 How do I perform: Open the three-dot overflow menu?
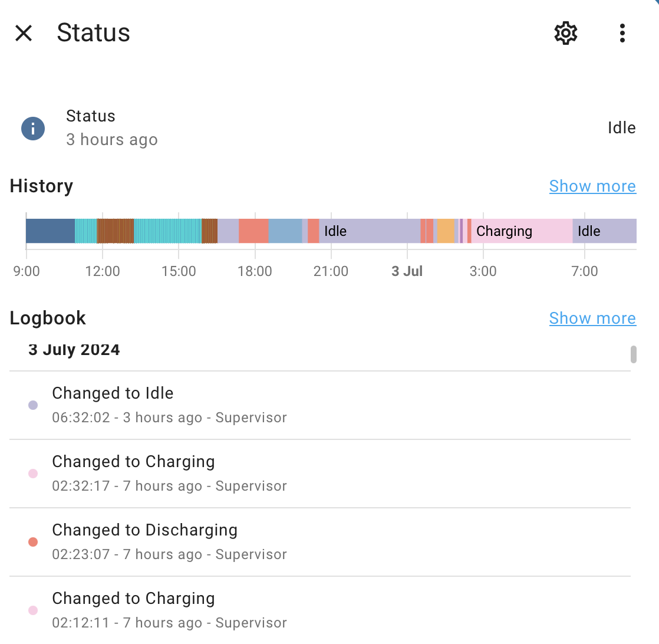(x=622, y=33)
